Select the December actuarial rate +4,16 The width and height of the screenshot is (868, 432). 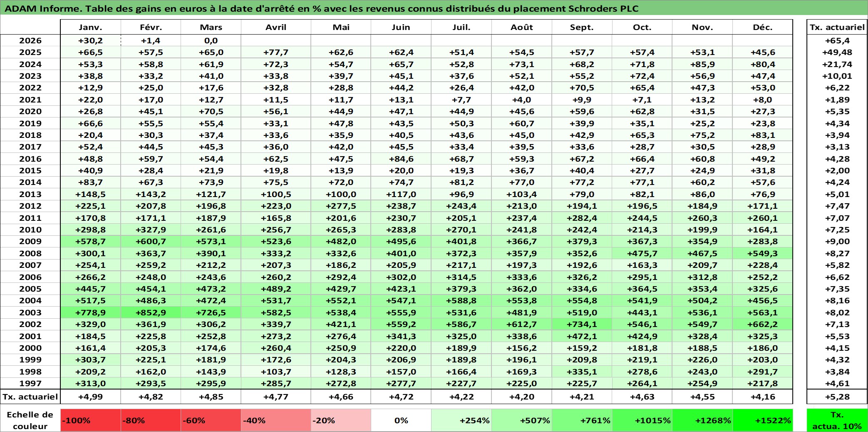click(763, 397)
